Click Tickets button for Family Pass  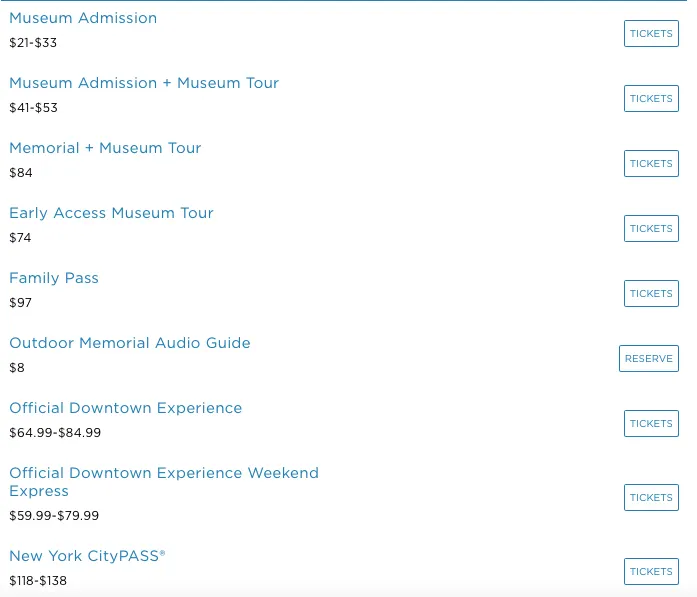[651, 293]
